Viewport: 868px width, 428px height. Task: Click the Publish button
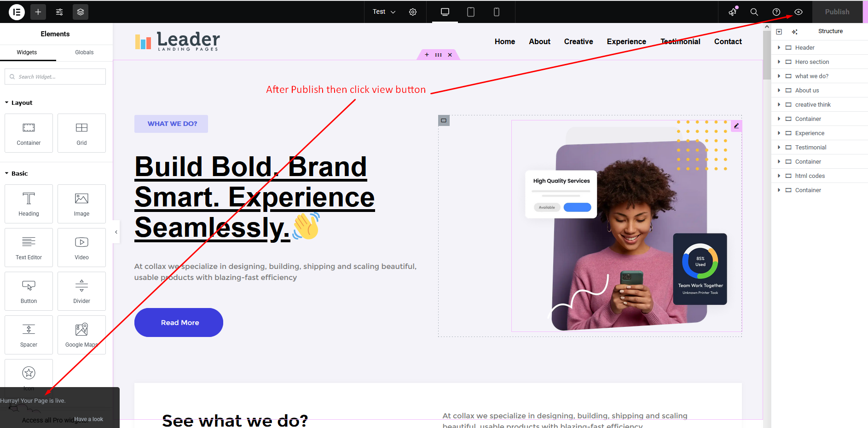click(837, 12)
